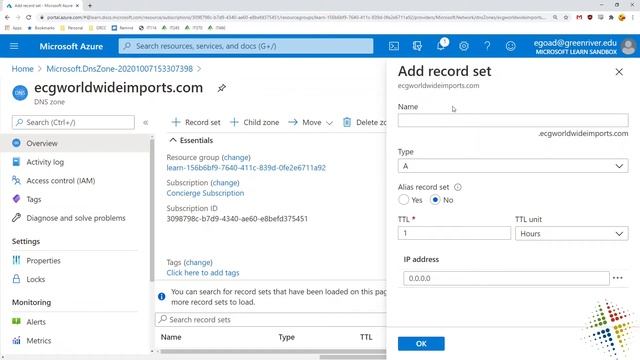
Task: Click the IP address field
Action: coord(506,278)
